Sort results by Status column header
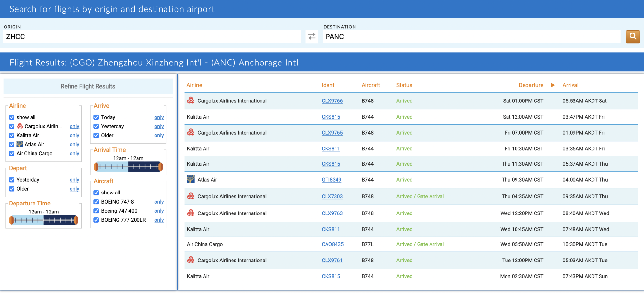Screen dimensions: 644x294 click(x=404, y=85)
